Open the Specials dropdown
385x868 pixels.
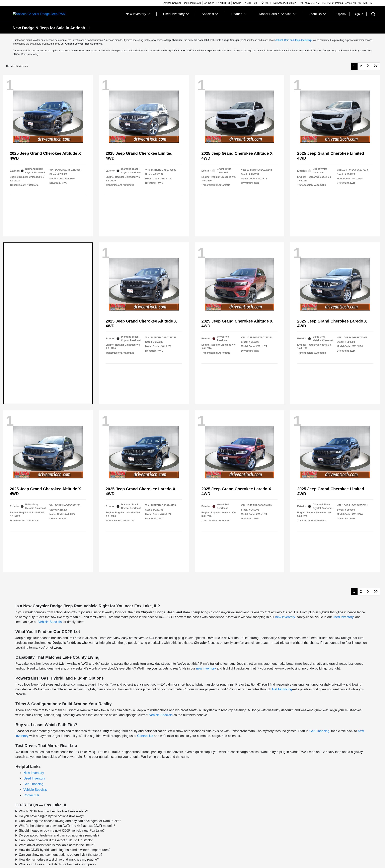[x=210, y=14]
